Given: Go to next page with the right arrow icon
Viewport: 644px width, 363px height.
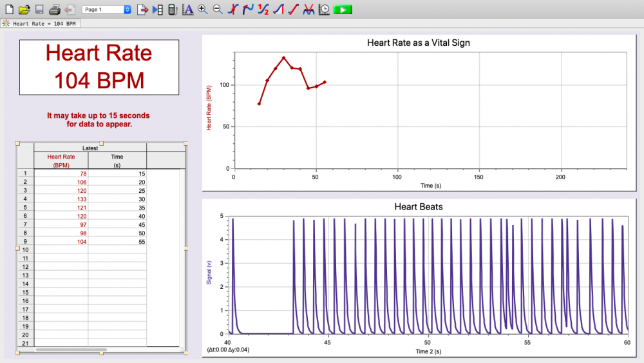Looking at the screenshot, I should point(142,10).
